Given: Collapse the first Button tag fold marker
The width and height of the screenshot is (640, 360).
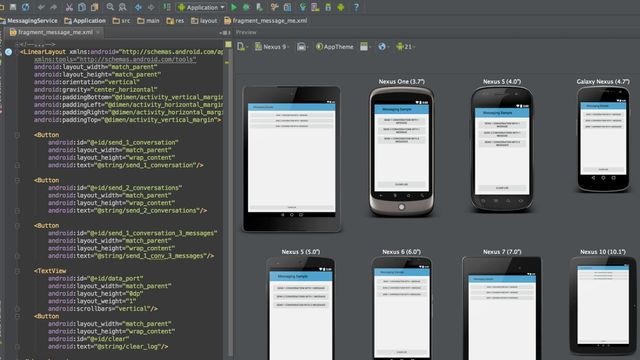Looking at the screenshot, I should point(17,135).
